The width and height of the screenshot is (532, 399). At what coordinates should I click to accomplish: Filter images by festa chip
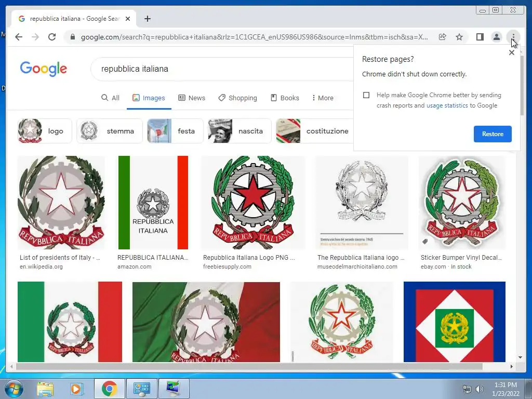point(175,131)
